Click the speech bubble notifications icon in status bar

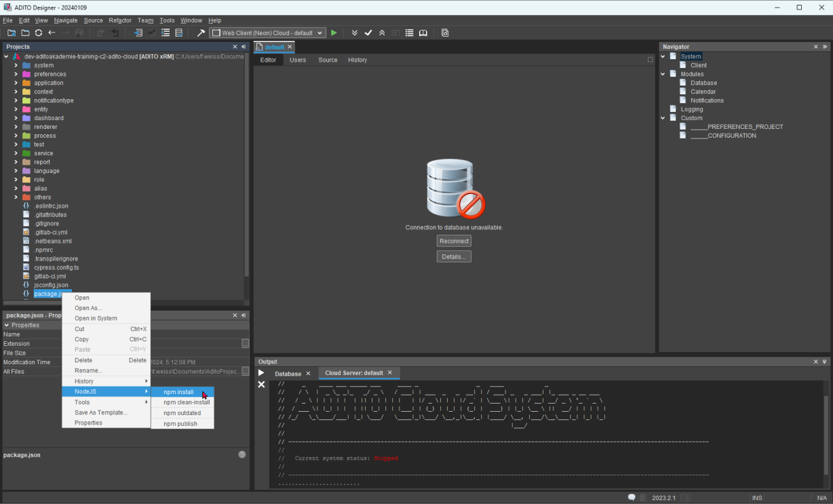(x=632, y=498)
